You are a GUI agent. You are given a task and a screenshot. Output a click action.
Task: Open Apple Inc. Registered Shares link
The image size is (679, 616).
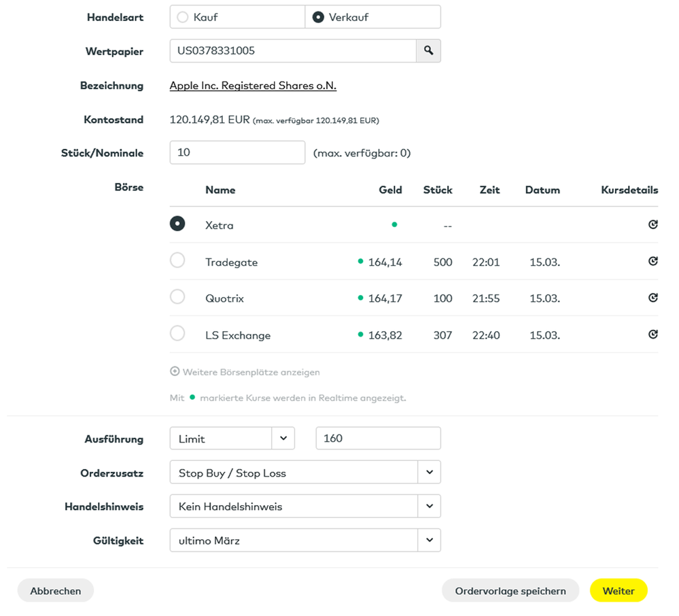pos(253,86)
